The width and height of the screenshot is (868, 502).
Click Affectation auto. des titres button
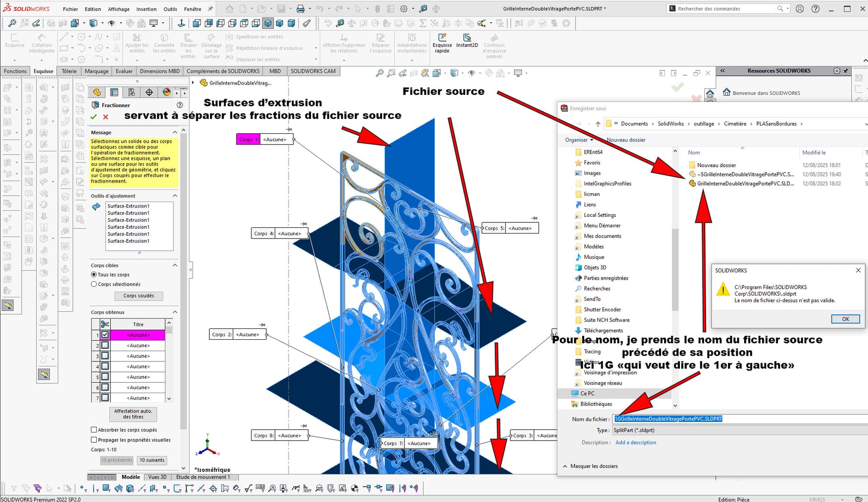point(133,414)
